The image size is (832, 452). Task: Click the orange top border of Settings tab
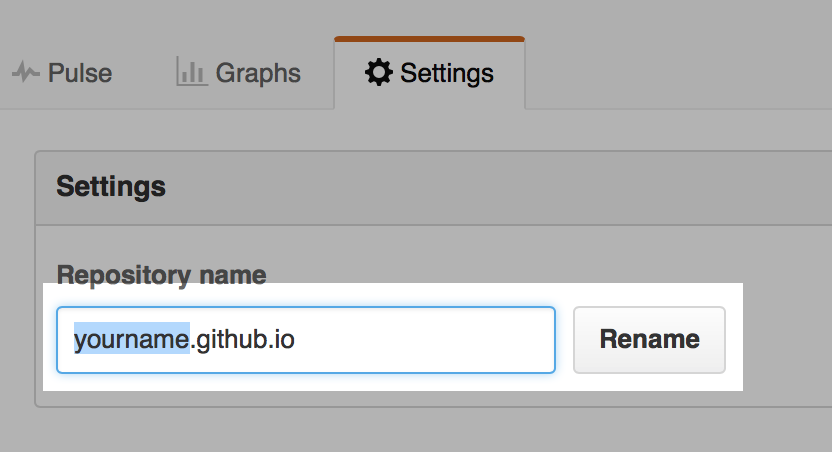(429, 39)
